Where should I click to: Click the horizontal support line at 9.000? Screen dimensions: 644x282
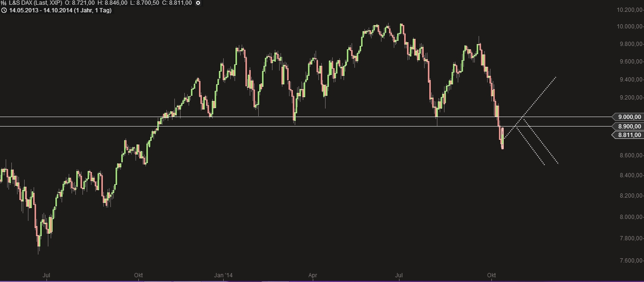click(x=303, y=117)
